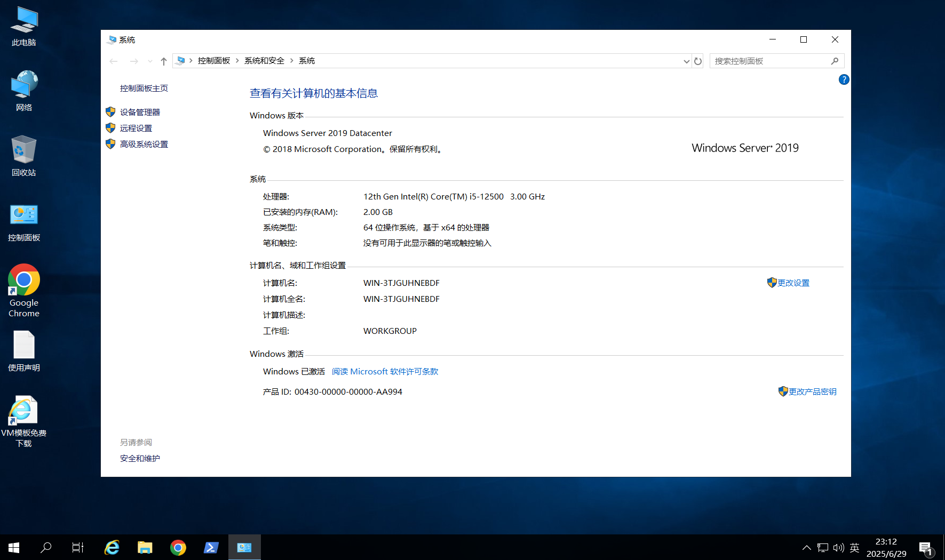Screen dimensions: 945x560
Task: Launch Chrome from the taskbar
Action: (x=178, y=547)
